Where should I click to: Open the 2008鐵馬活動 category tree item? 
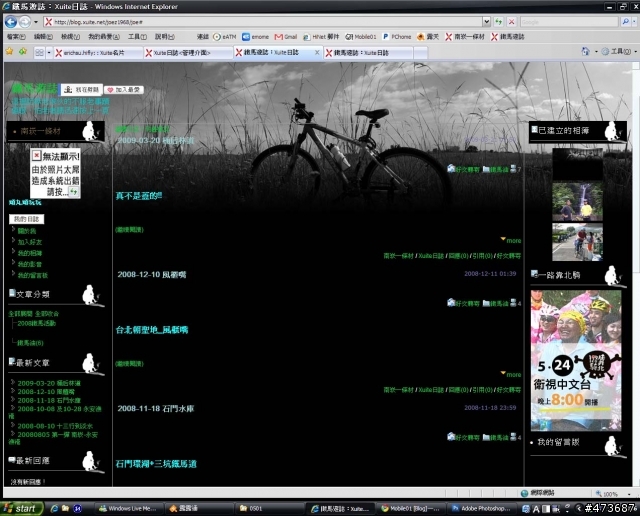point(36,323)
